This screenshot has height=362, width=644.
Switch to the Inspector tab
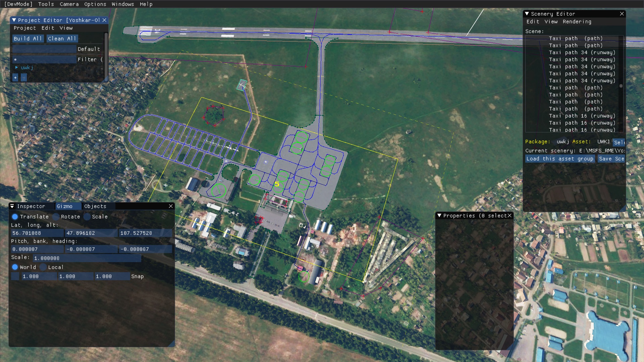pyautogui.click(x=31, y=206)
